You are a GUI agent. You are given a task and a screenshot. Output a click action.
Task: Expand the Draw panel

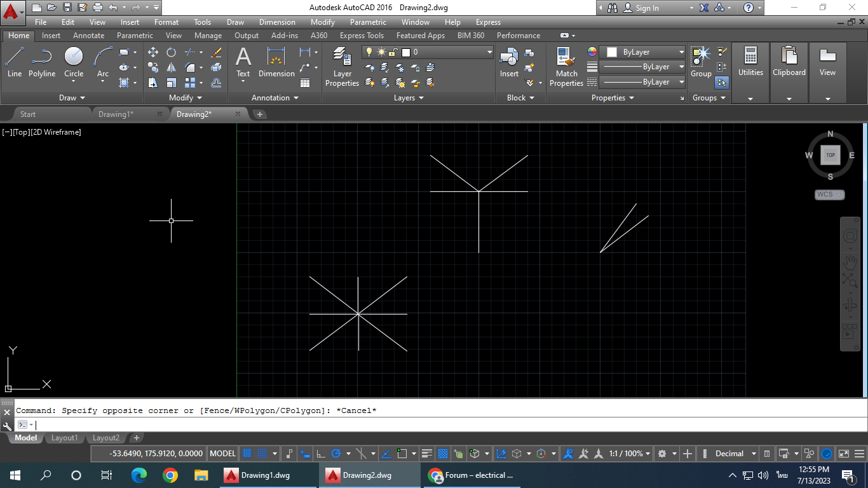(x=72, y=98)
